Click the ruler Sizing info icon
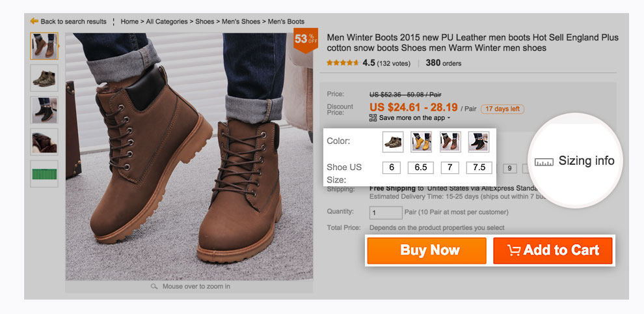The image size is (644, 314). (x=544, y=162)
